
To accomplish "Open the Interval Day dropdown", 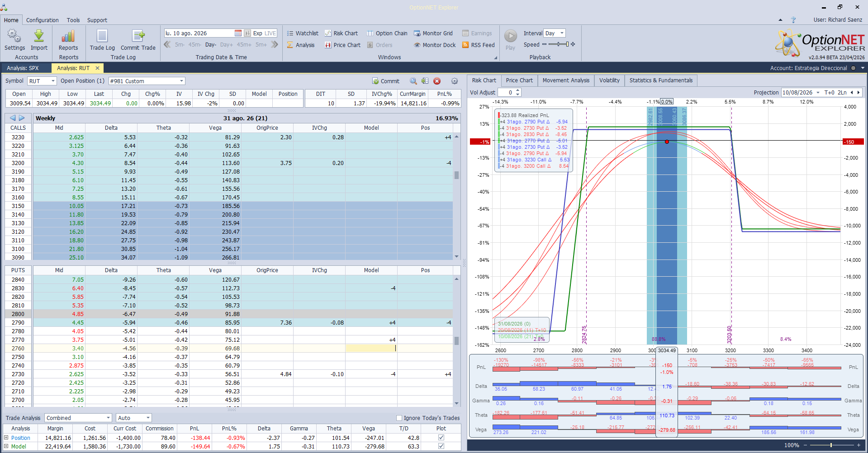I will pos(562,33).
